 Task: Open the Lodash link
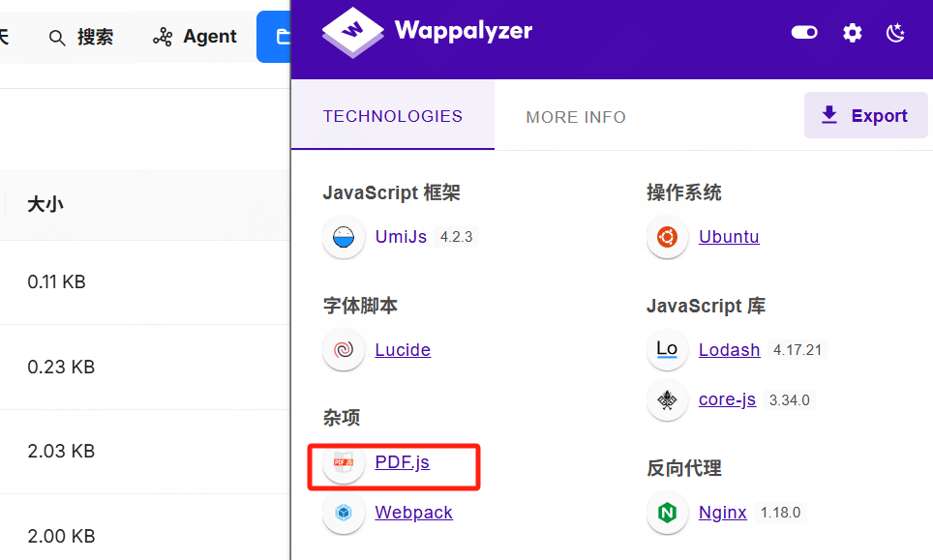pyautogui.click(x=730, y=349)
